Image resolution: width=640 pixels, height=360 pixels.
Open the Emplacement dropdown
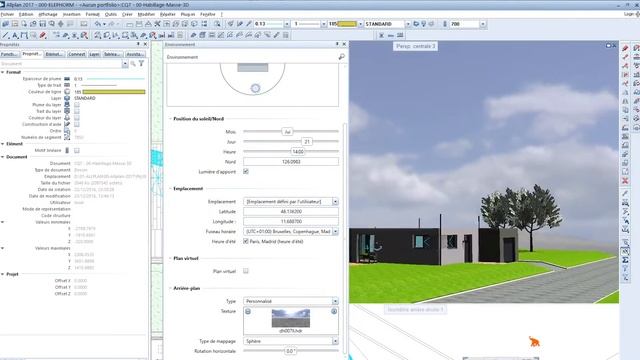tap(335, 202)
